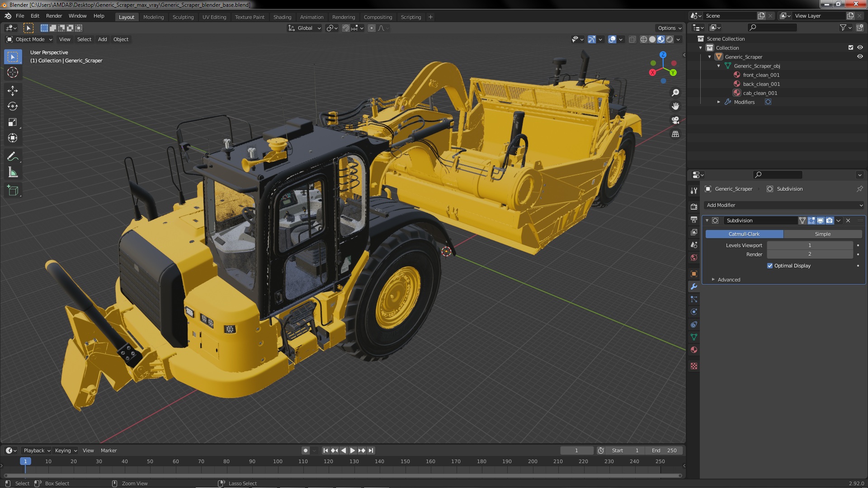
Task: Open the File menu
Action: coord(20,16)
